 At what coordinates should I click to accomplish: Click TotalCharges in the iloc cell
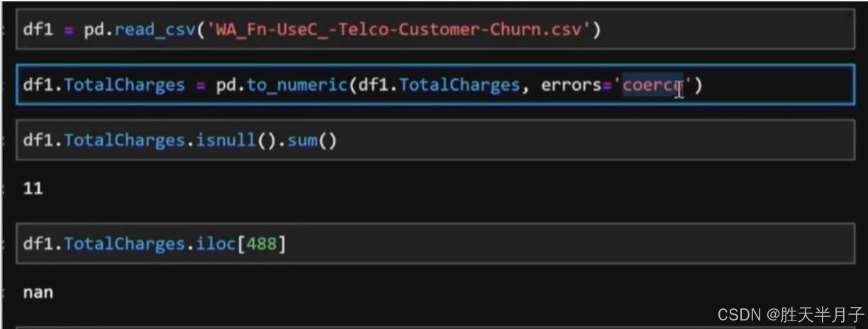pyautogui.click(x=124, y=244)
